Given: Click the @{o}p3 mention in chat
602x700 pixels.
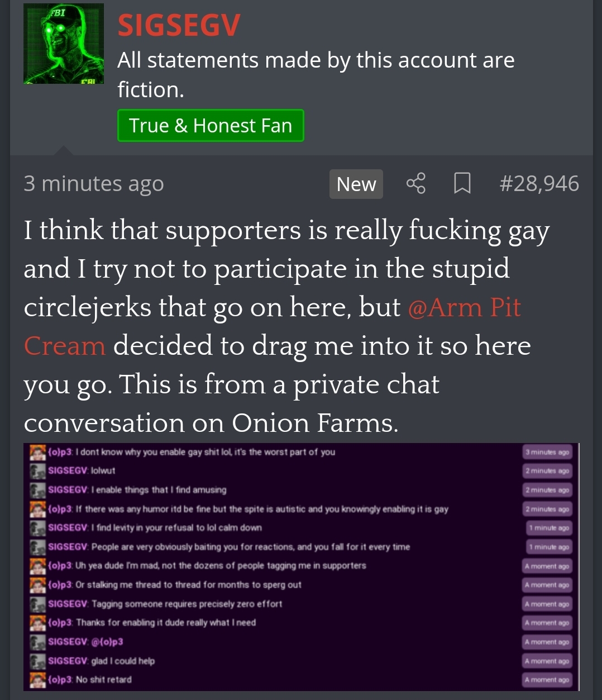Looking at the screenshot, I should pyautogui.click(x=107, y=641).
